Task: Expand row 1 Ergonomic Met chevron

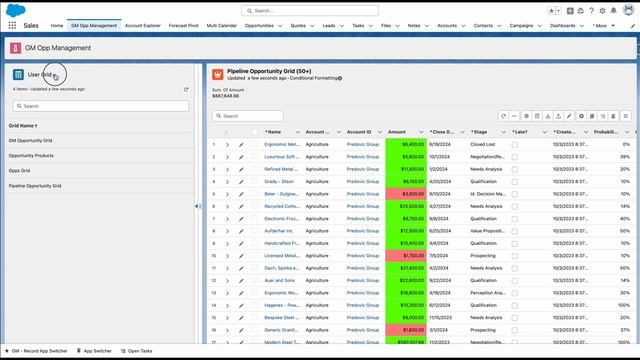Action: point(227,144)
